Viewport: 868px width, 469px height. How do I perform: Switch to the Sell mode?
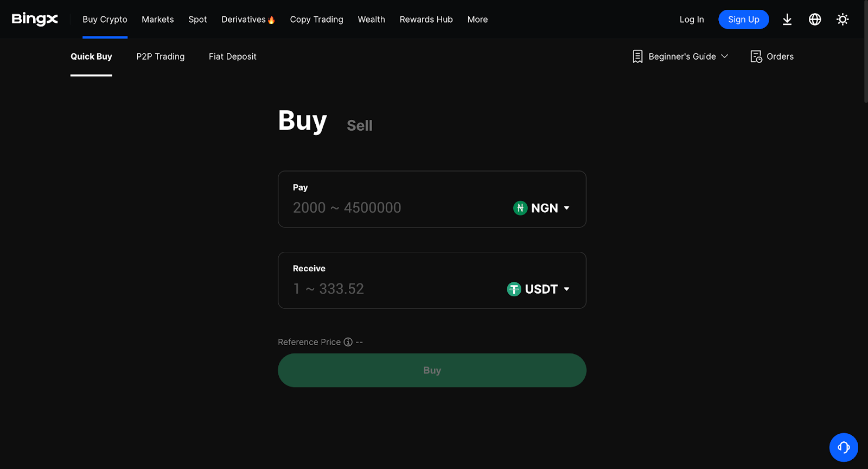(x=360, y=125)
